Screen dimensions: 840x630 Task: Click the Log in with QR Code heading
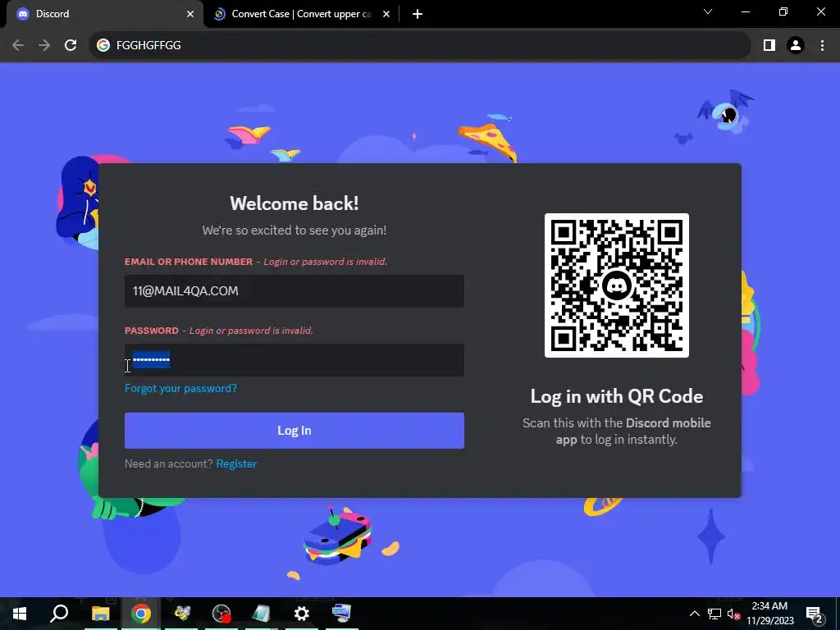[x=617, y=396]
